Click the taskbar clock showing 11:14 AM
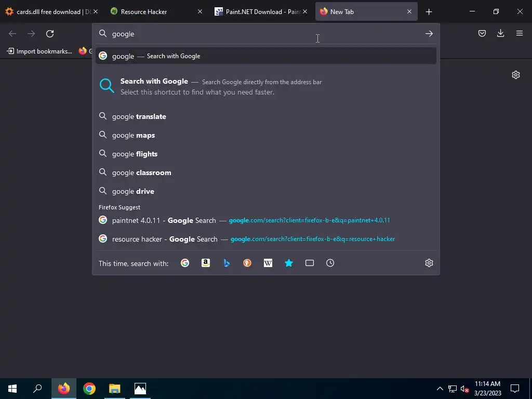532x399 pixels. coord(487,389)
